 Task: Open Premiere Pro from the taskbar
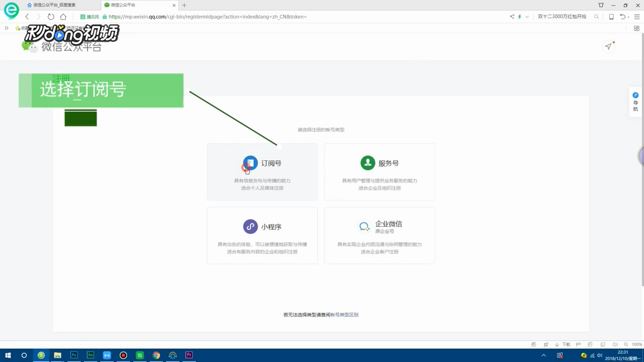coord(189,355)
